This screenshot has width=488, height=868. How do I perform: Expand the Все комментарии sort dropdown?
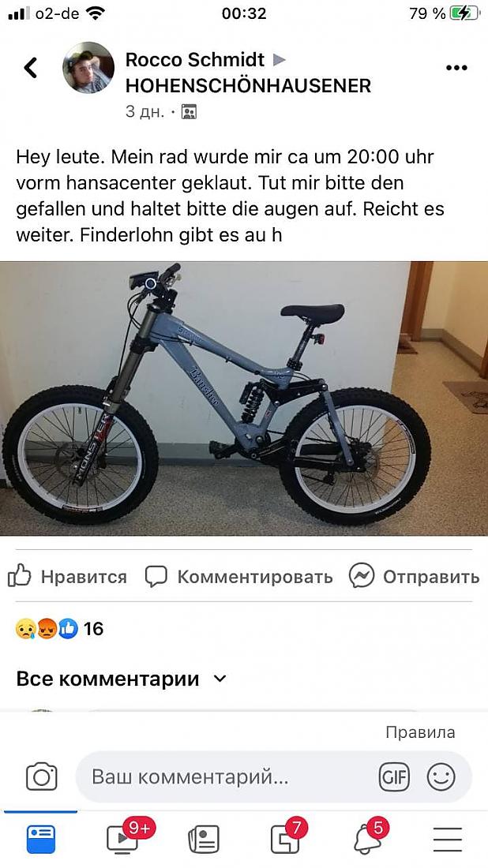(x=122, y=679)
